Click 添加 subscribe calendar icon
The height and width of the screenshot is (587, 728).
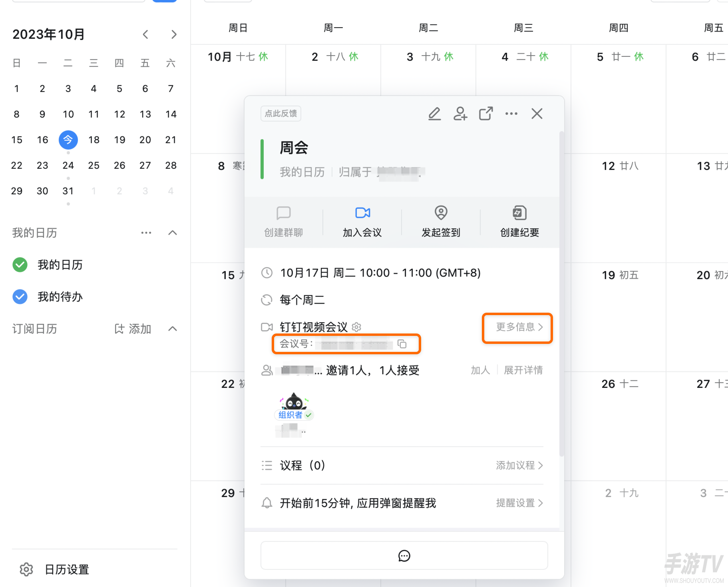(119, 329)
